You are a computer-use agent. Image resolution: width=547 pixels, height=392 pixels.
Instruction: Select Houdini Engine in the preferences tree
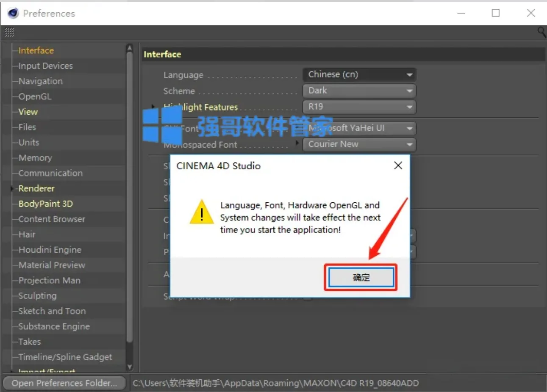50,250
